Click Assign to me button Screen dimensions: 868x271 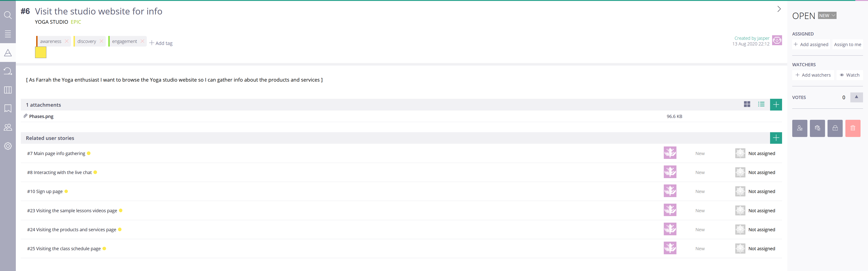coord(847,45)
